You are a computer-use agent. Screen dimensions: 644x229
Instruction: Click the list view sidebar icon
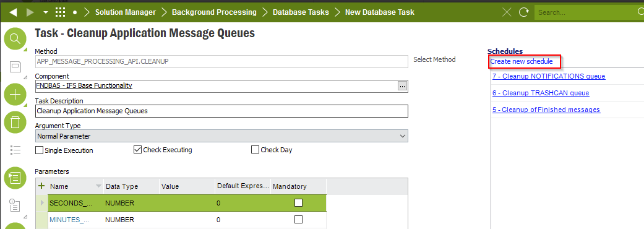coord(15,150)
